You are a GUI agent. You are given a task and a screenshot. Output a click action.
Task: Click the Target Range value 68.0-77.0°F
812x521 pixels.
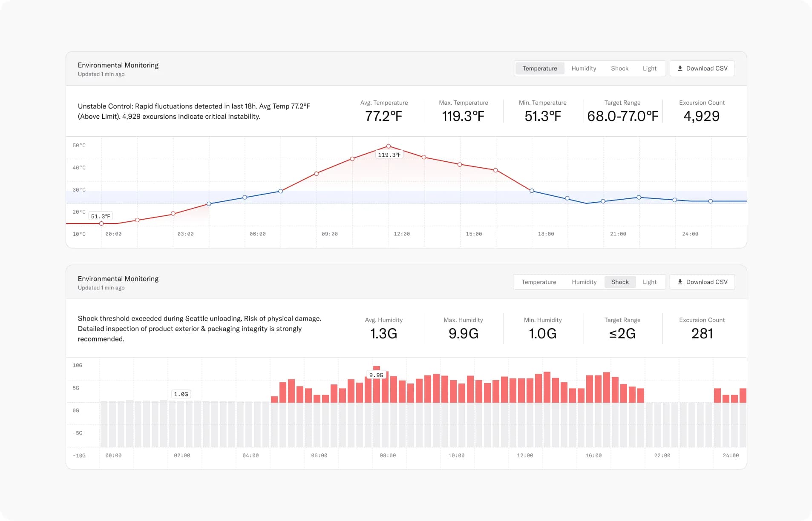coord(622,116)
